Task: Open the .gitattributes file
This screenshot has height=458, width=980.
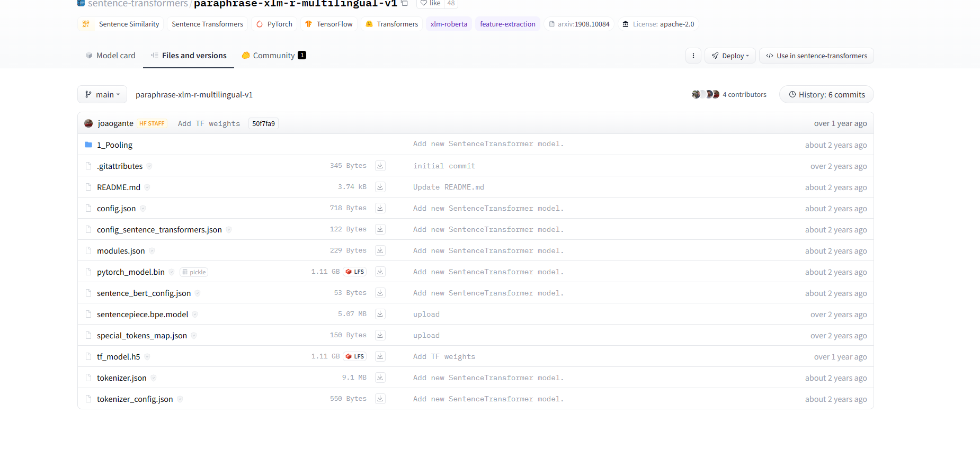Action: click(x=120, y=166)
